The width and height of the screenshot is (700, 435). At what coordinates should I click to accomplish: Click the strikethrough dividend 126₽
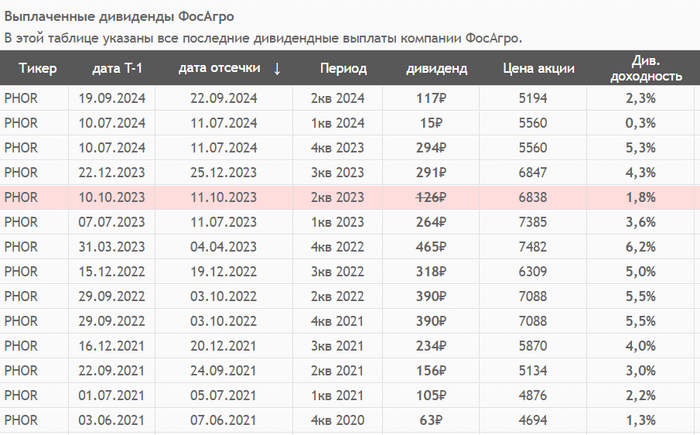click(x=431, y=197)
